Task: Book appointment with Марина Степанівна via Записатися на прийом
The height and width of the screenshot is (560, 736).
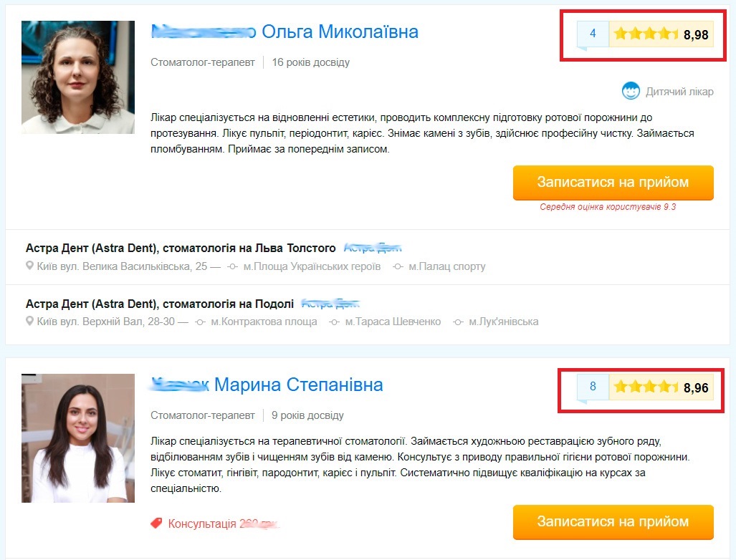Action: (613, 522)
